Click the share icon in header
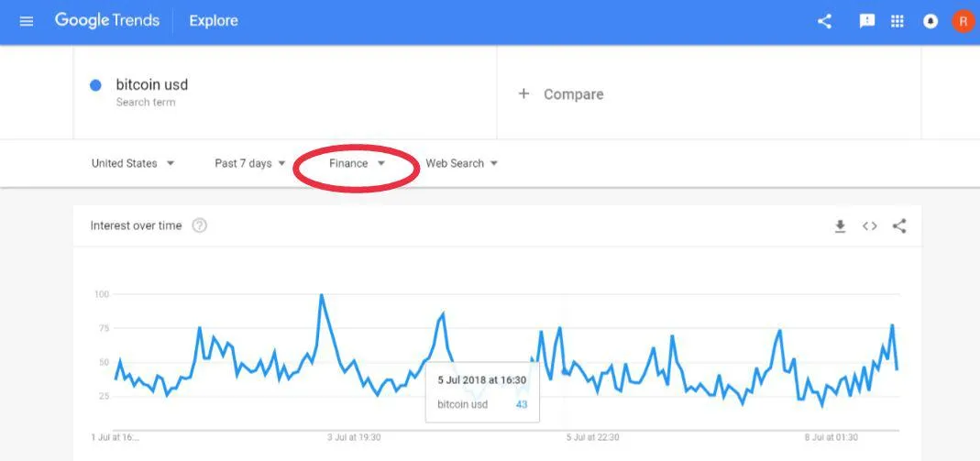Image resolution: width=980 pixels, height=461 pixels. (x=824, y=21)
